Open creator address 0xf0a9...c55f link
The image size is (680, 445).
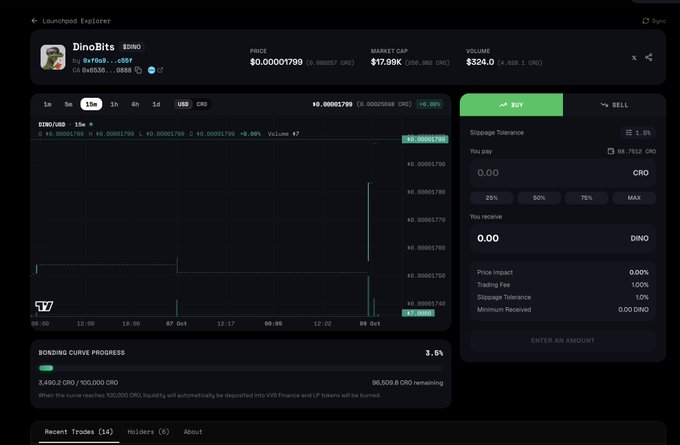click(x=108, y=61)
